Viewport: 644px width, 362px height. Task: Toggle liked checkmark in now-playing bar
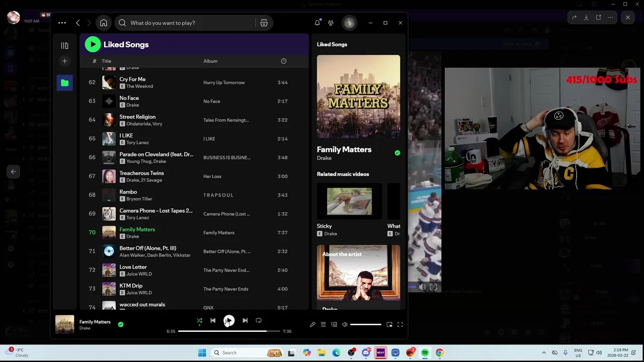(121, 324)
